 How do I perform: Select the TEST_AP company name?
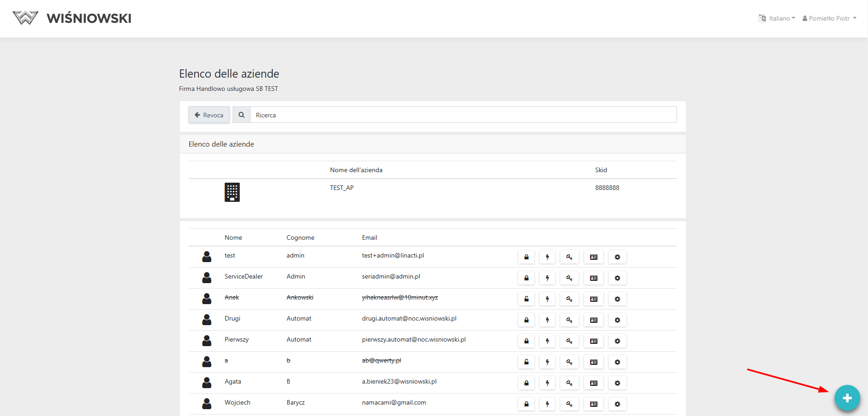(x=341, y=188)
